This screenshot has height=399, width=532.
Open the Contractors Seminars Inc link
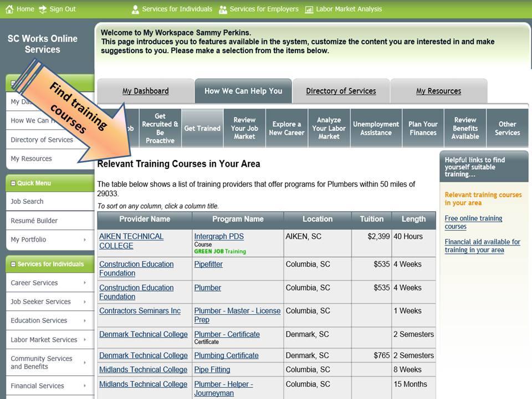tap(140, 311)
